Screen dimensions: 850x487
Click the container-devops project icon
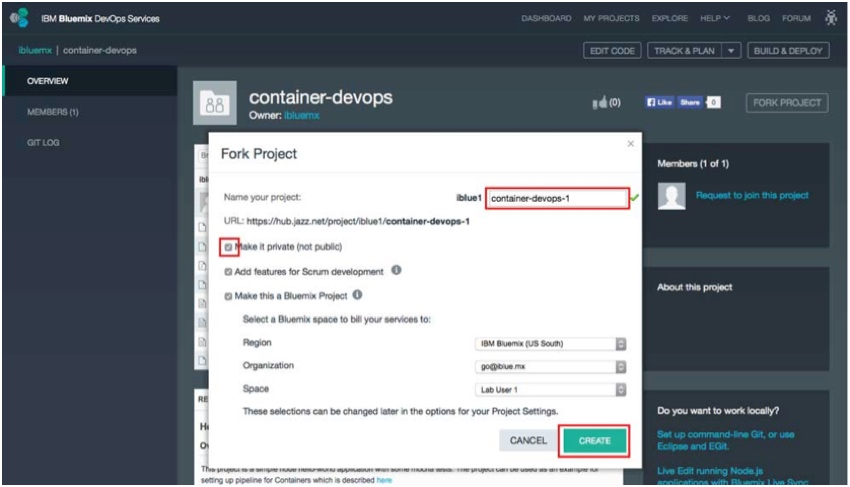tap(215, 103)
